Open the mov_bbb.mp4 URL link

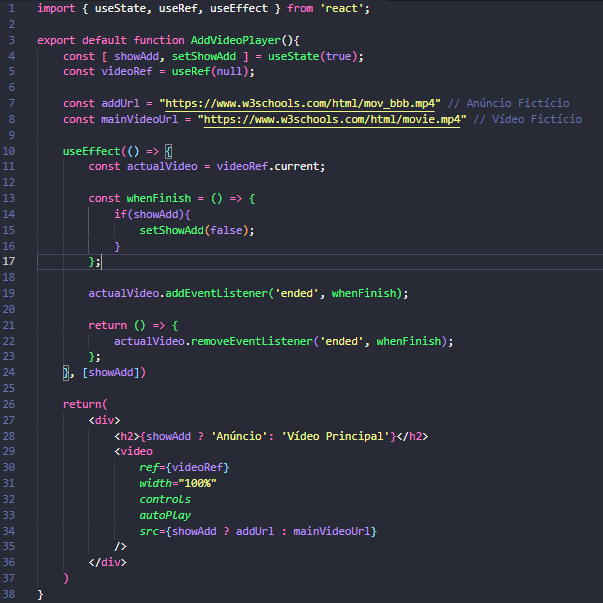click(x=300, y=103)
